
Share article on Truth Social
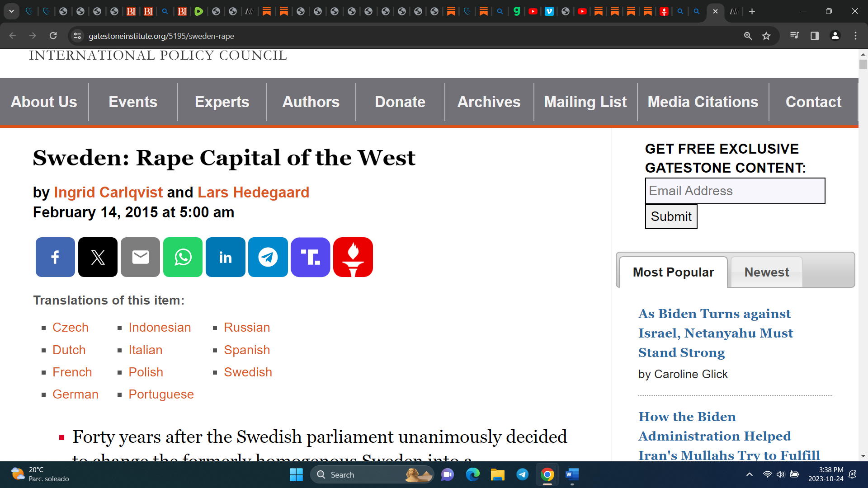coord(310,257)
